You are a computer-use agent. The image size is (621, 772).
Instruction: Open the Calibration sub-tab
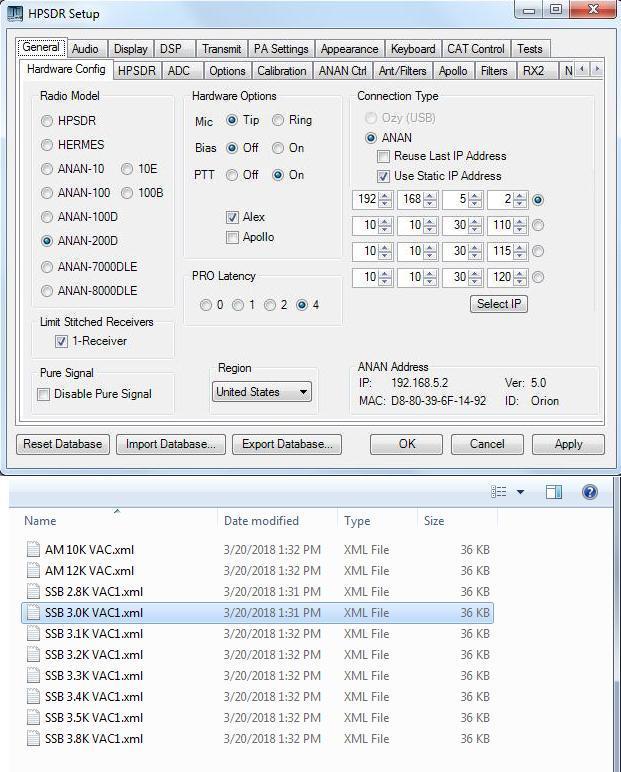click(282, 71)
